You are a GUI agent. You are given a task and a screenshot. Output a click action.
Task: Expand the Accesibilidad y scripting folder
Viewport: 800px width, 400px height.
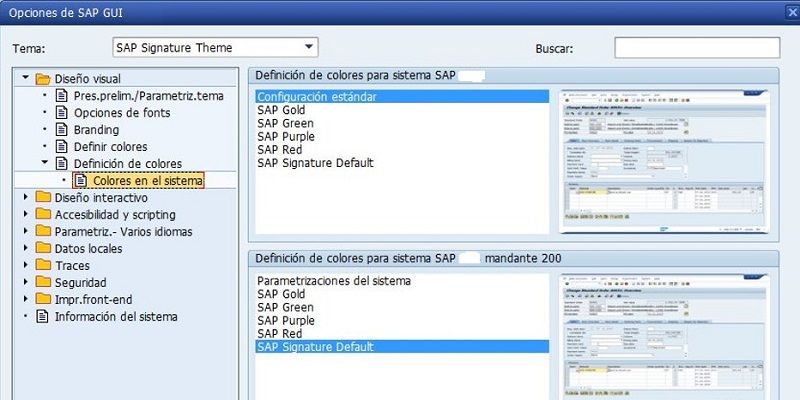[26, 214]
